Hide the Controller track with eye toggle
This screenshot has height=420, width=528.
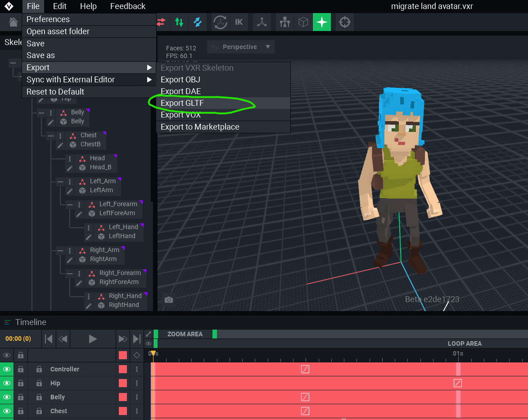click(7, 369)
